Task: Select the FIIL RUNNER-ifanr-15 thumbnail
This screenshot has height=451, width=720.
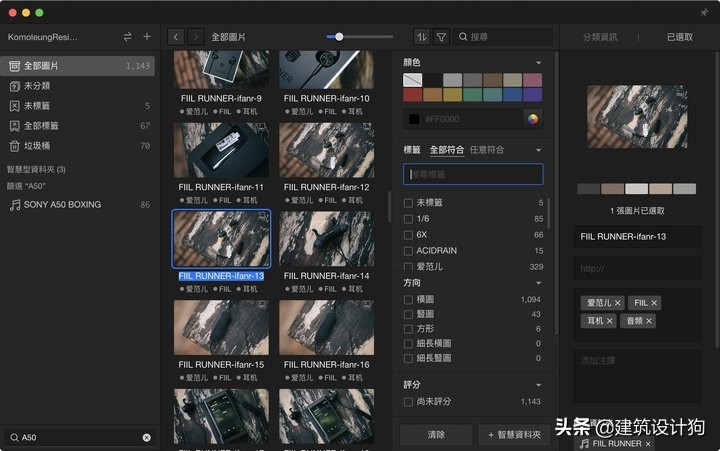Action: [x=221, y=328]
